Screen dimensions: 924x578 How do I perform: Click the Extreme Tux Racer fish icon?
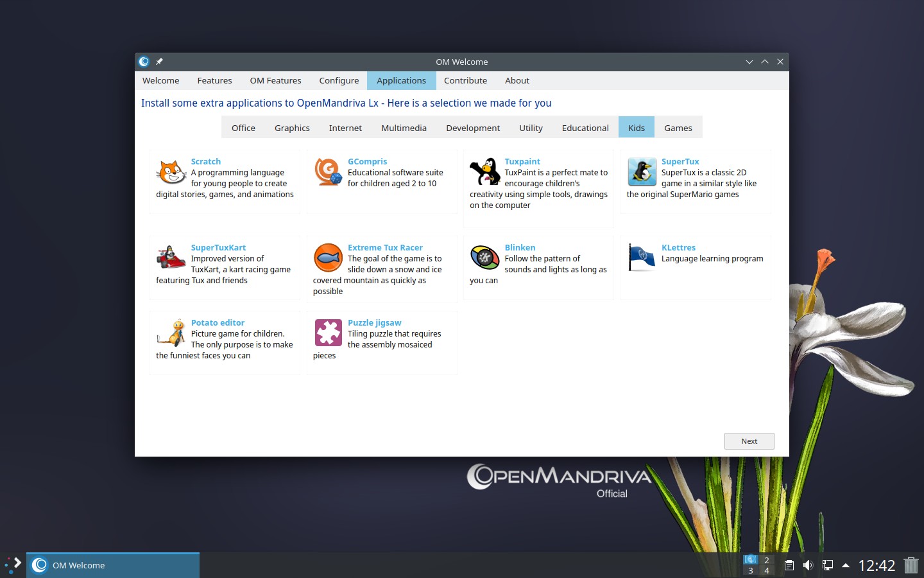[329, 258]
